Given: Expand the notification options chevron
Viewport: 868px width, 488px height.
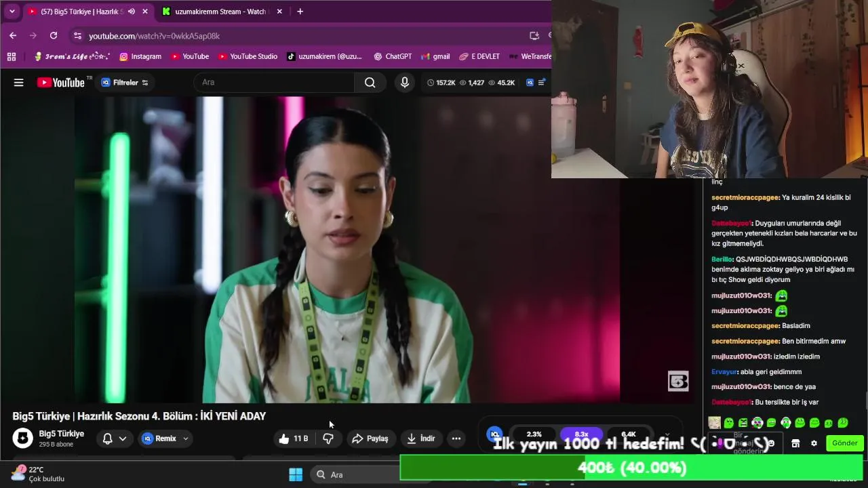Looking at the screenshot, I should (123, 439).
